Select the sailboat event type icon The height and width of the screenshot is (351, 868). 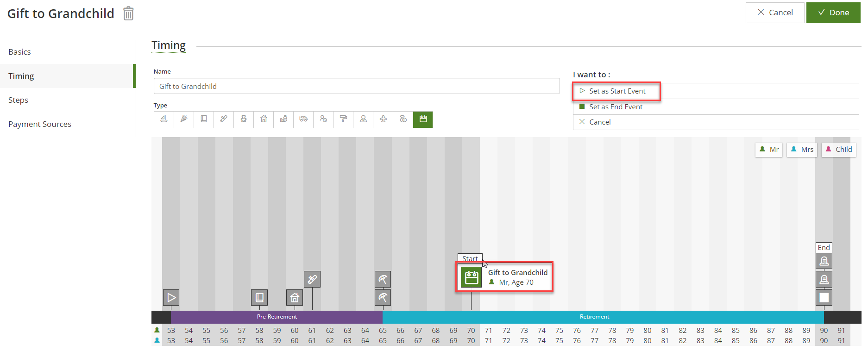(164, 119)
